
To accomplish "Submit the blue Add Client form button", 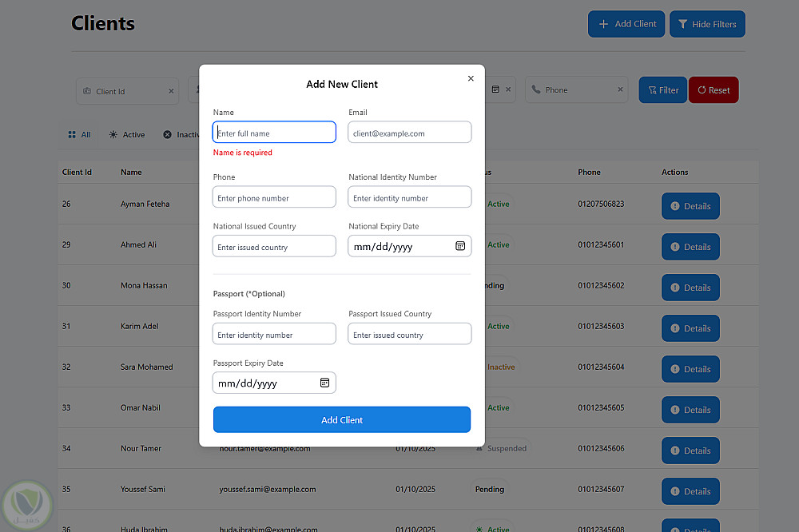I will click(x=342, y=419).
